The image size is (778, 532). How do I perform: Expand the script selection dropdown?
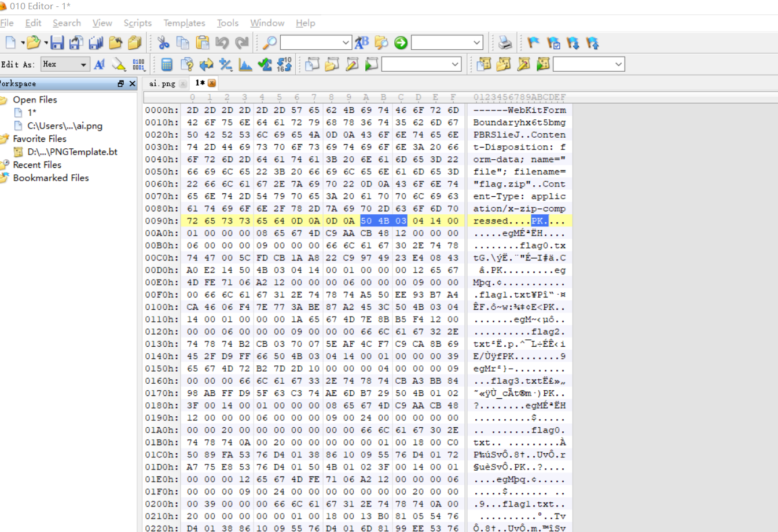456,64
